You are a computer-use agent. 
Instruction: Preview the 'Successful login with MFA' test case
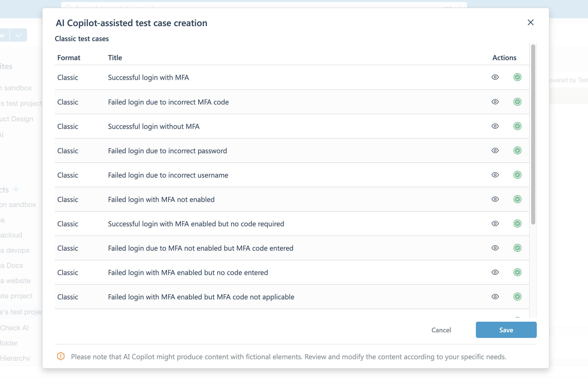coord(495,77)
